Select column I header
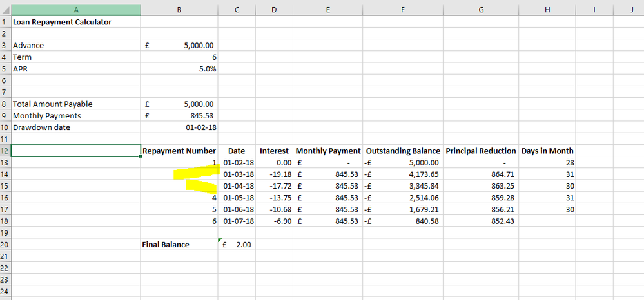Screen dimensions: 644x300 pos(594,10)
